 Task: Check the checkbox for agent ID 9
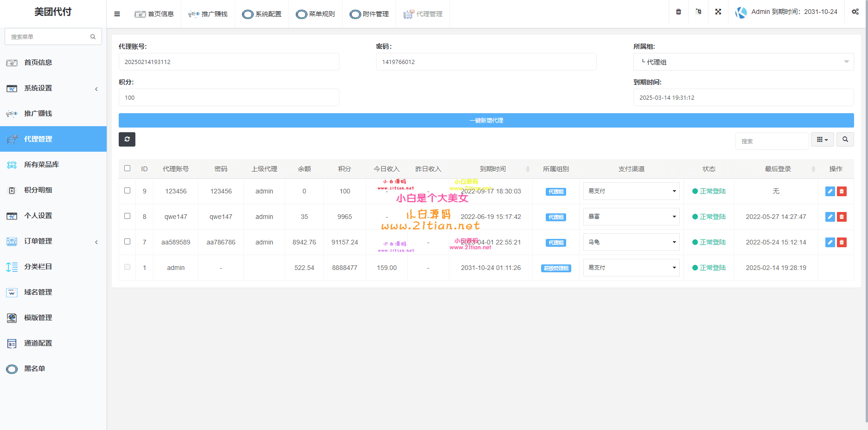[127, 191]
